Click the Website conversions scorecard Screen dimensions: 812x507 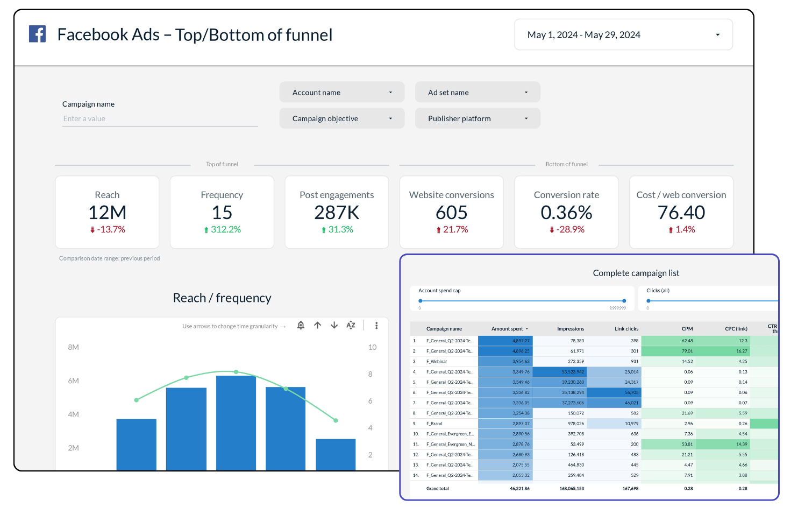tap(451, 212)
